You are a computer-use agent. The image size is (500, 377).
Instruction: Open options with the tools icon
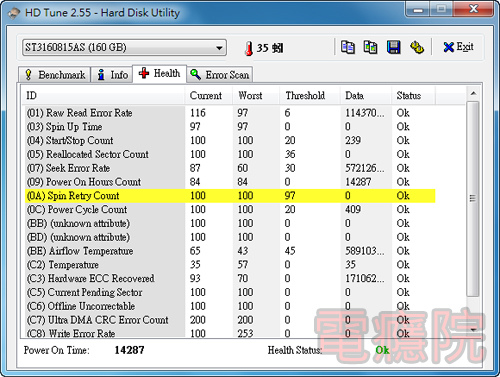click(417, 47)
